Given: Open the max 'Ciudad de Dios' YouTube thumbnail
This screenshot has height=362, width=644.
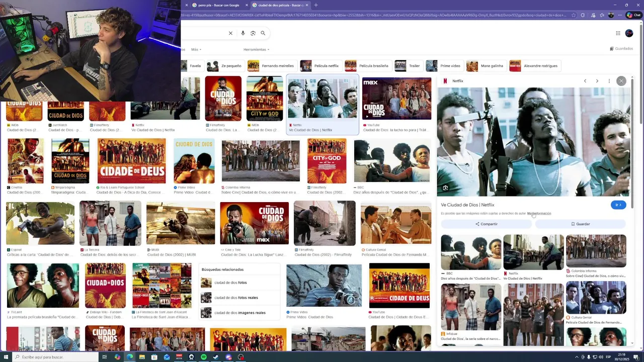Looking at the screenshot, I should pos(396,99).
